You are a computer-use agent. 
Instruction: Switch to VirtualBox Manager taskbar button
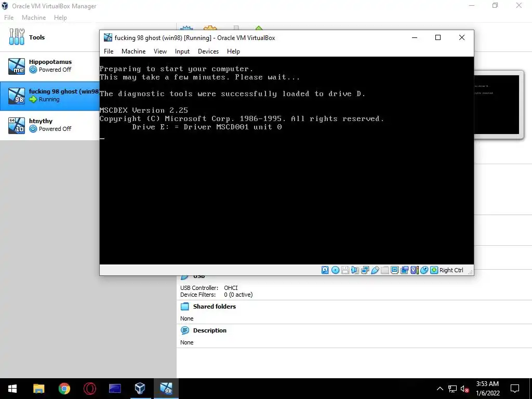tap(140, 389)
